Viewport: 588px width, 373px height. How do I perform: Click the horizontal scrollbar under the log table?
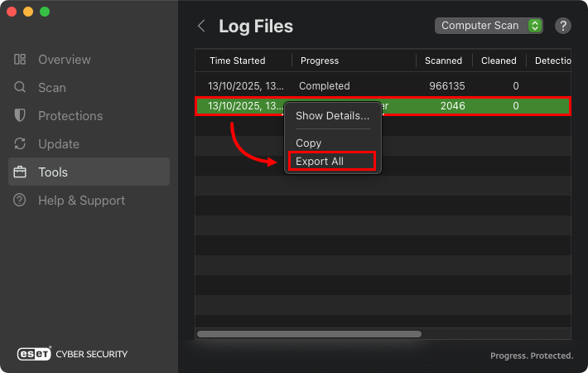309,334
